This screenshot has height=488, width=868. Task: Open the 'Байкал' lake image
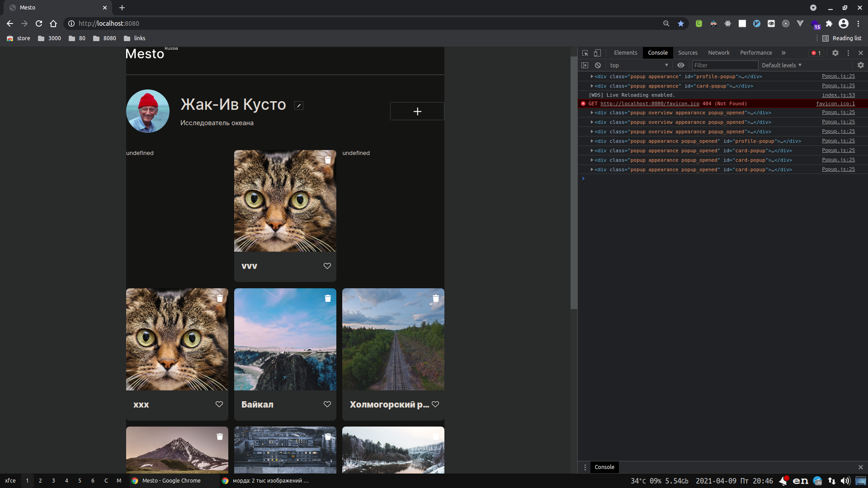pos(285,339)
